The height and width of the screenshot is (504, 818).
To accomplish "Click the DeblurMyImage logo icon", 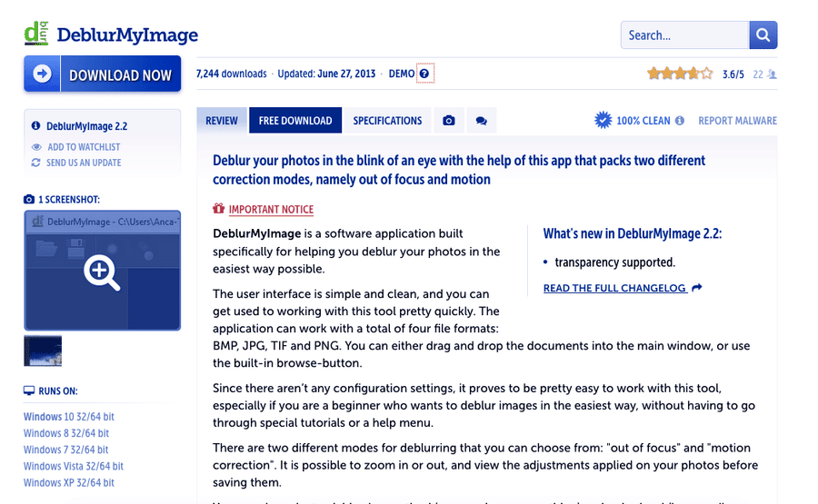I will 36,34.
